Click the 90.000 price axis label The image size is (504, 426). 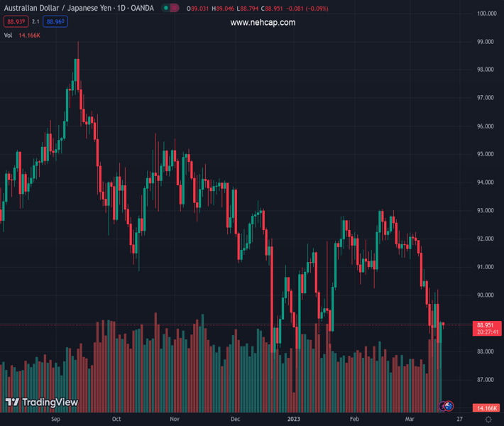tap(486, 295)
